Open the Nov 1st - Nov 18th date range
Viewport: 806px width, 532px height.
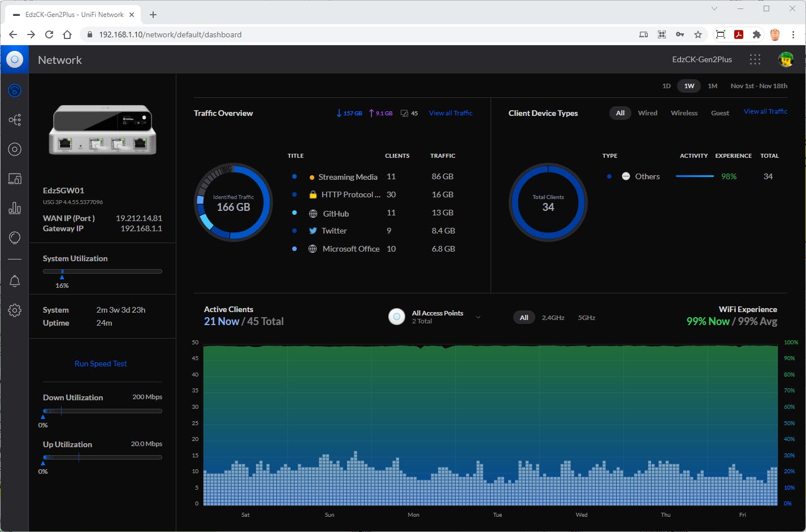coord(759,86)
